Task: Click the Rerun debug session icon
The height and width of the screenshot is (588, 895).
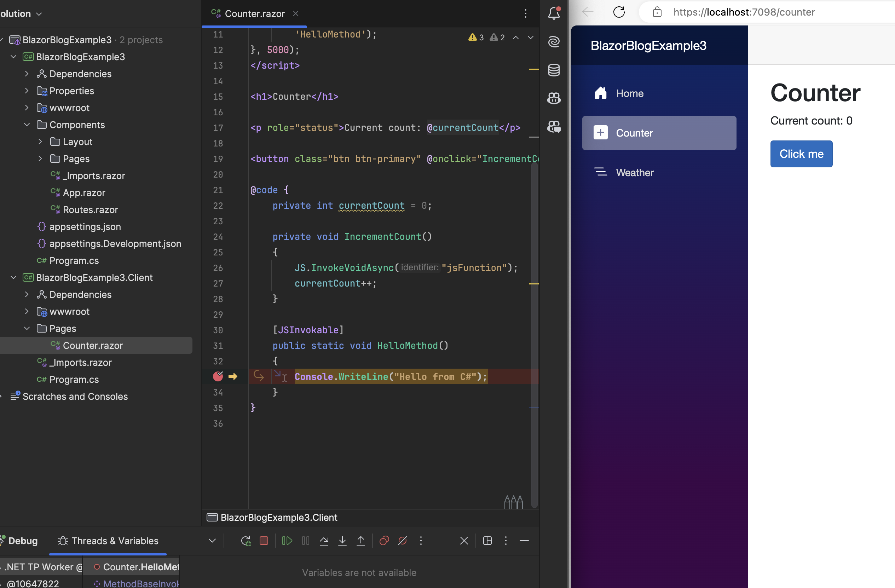Action: (246, 541)
